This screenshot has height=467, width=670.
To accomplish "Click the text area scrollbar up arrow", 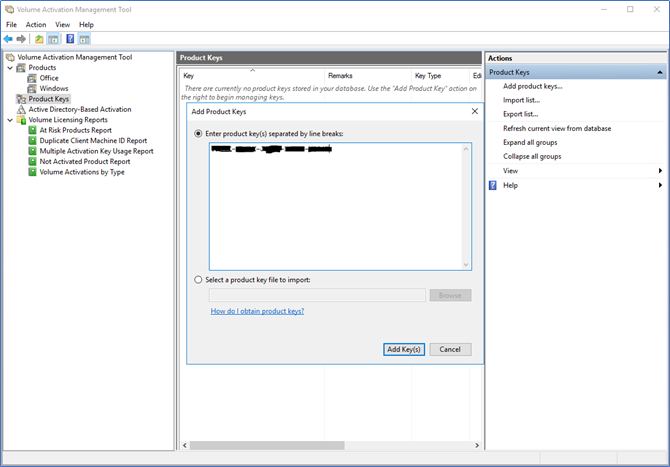I will click(466, 149).
